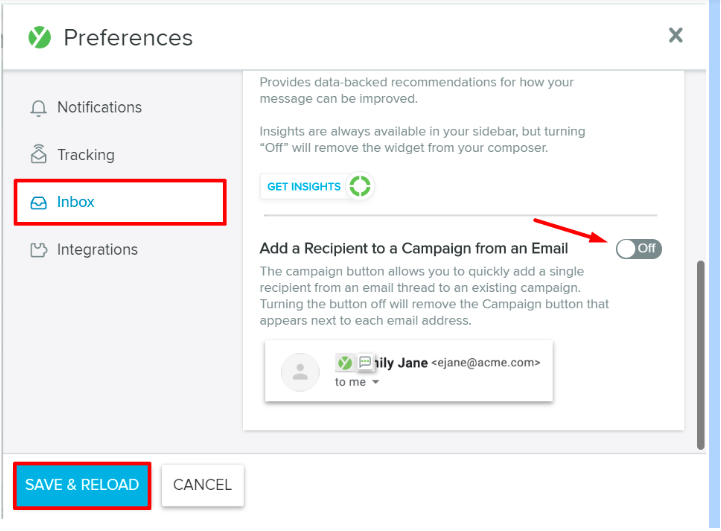The width and height of the screenshot is (721, 531).
Task: Close the Preferences dialog with X
Action: (x=675, y=35)
